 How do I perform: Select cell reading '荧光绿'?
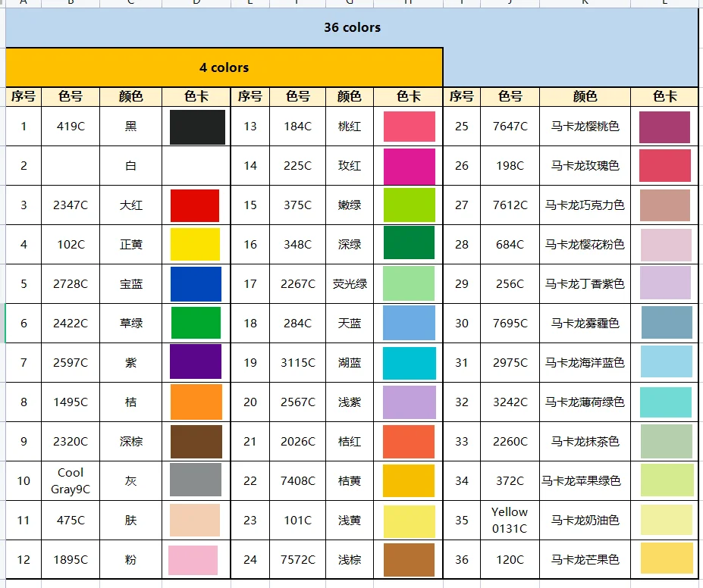[350, 284]
